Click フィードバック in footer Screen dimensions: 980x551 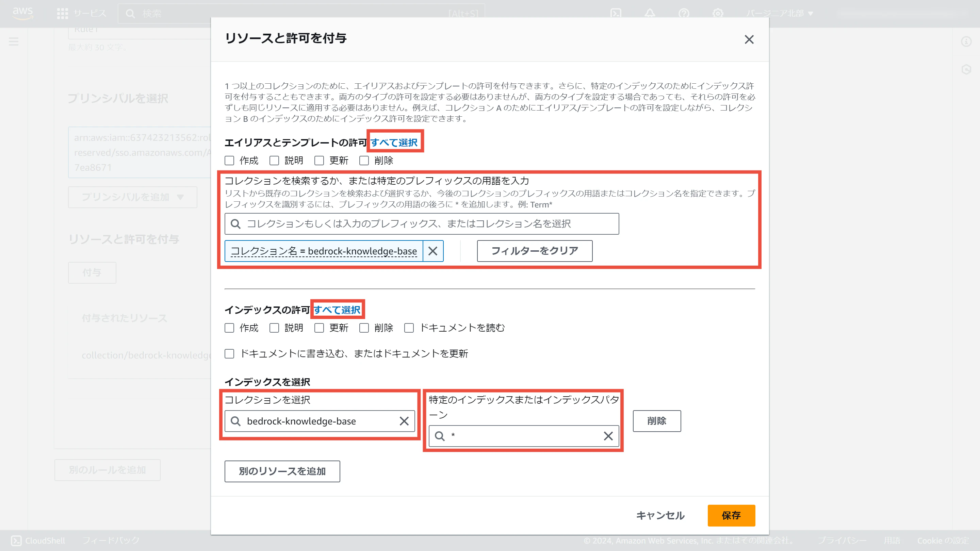coord(111,540)
